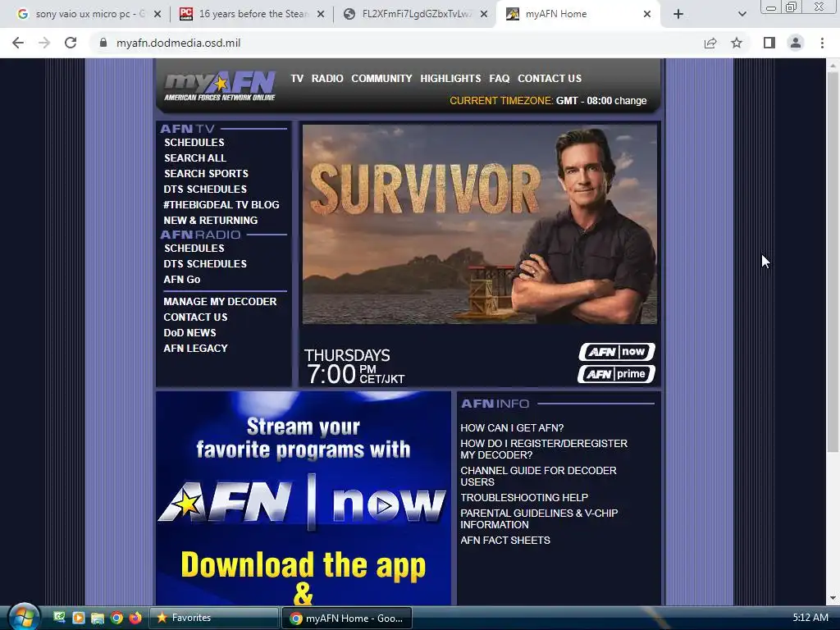The image size is (840, 630).
Task: Open the FAQ menu item
Action: [x=500, y=78]
